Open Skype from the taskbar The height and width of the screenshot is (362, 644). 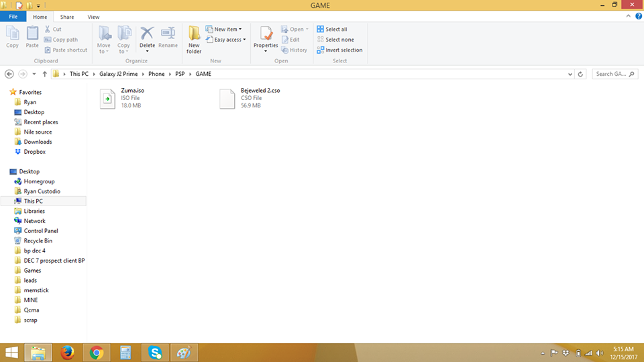pyautogui.click(x=155, y=353)
